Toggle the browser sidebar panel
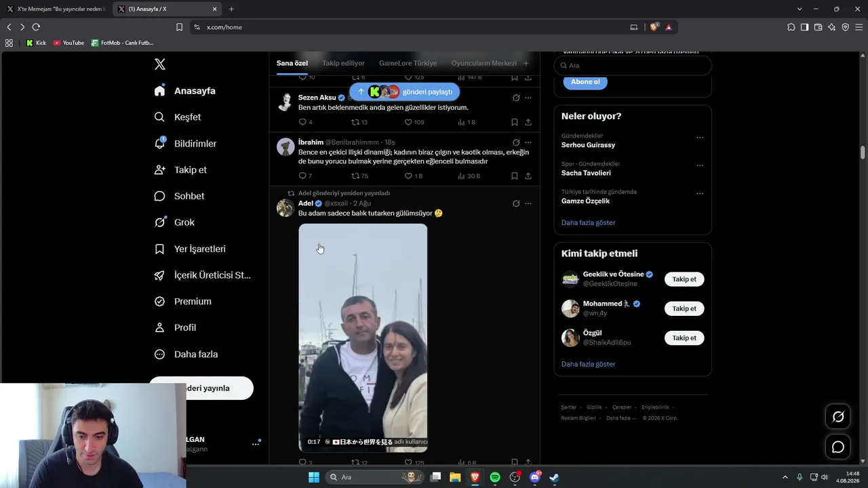This screenshot has height=488, width=868. tap(804, 27)
